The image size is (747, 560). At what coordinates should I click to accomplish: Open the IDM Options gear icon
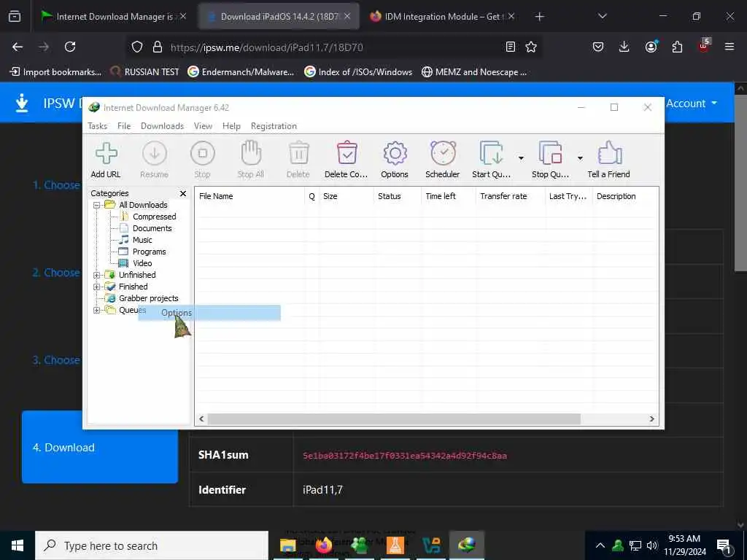click(x=395, y=154)
